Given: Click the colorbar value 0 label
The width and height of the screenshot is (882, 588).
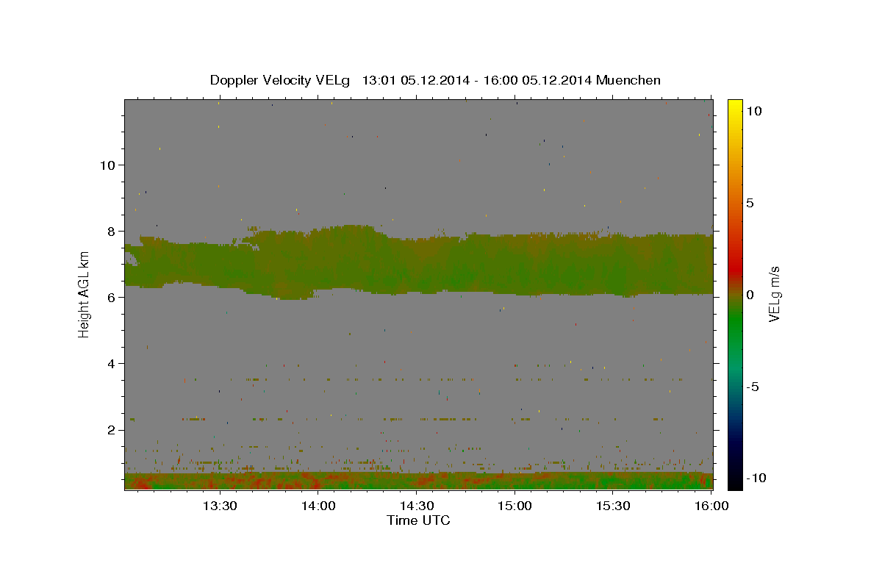Looking at the screenshot, I should pos(750,295).
